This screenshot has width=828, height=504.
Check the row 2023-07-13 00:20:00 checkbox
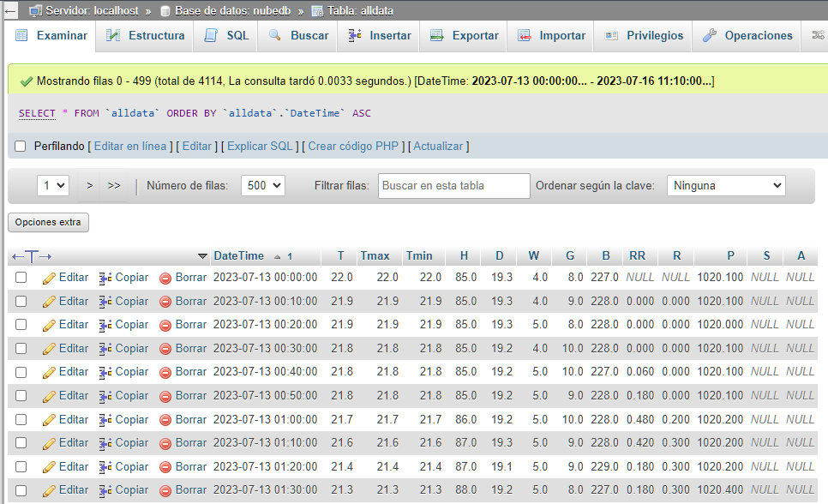tap(21, 324)
